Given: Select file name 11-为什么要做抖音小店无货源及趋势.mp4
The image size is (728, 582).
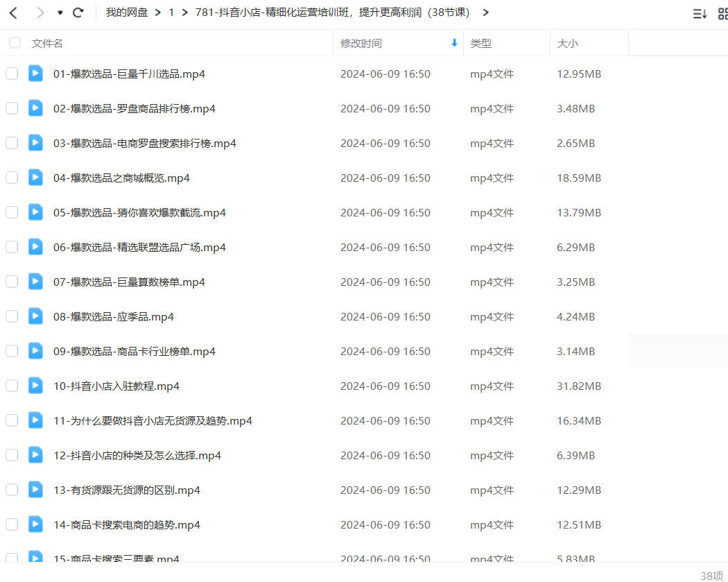Looking at the screenshot, I should coord(153,421).
